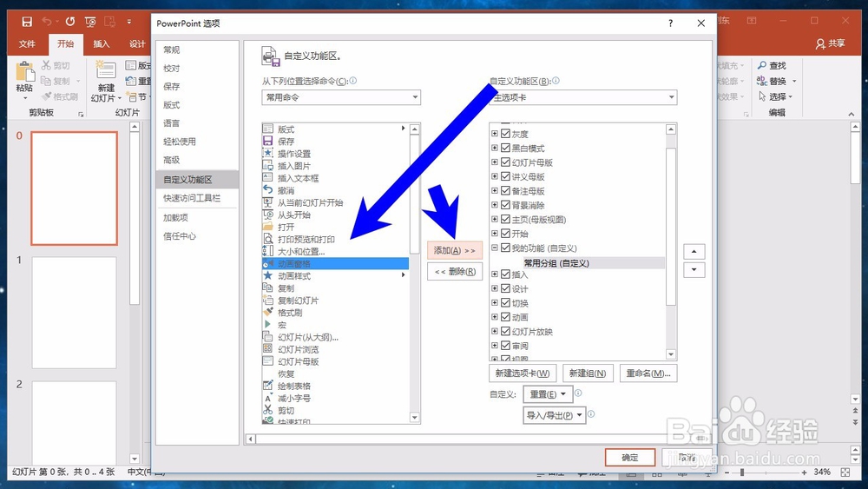Select the 打开 folder command in list
The height and width of the screenshot is (489, 868).
click(x=335, y=227)
